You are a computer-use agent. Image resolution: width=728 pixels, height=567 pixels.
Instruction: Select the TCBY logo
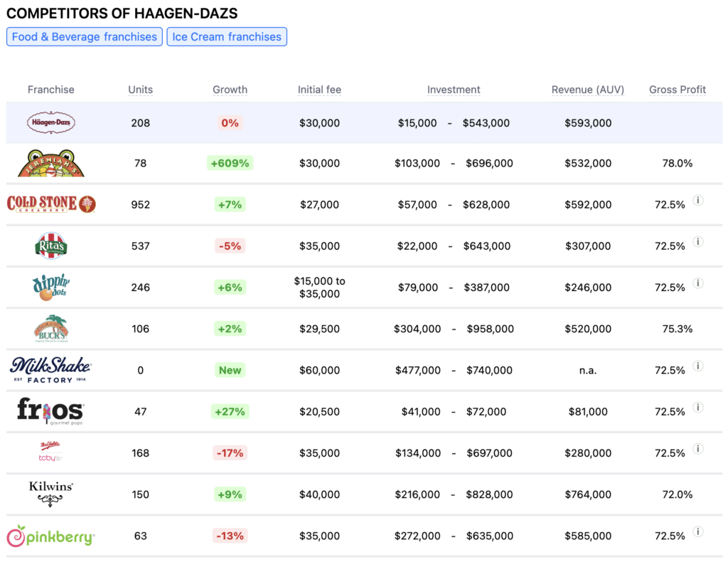point(50,452)
